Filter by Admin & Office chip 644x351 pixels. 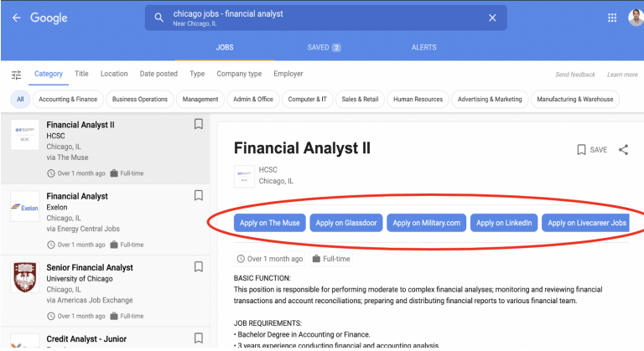click(x=253, y=100)
